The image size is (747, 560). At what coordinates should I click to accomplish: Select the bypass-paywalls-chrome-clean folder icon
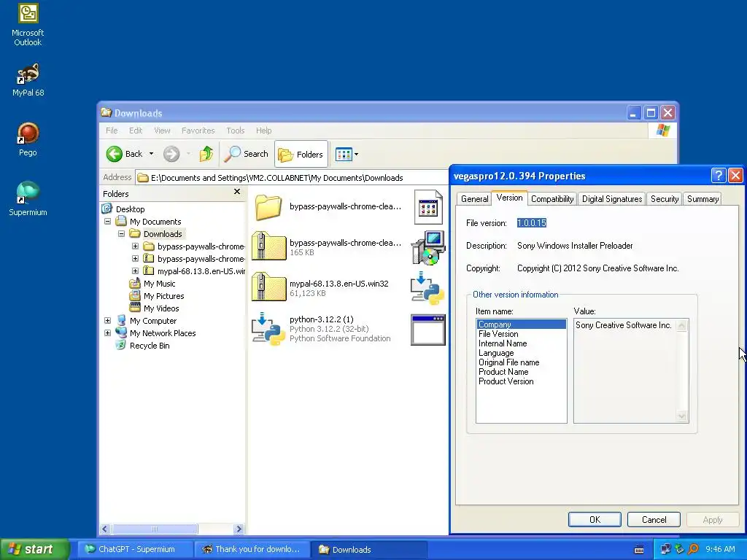point(268,207)
